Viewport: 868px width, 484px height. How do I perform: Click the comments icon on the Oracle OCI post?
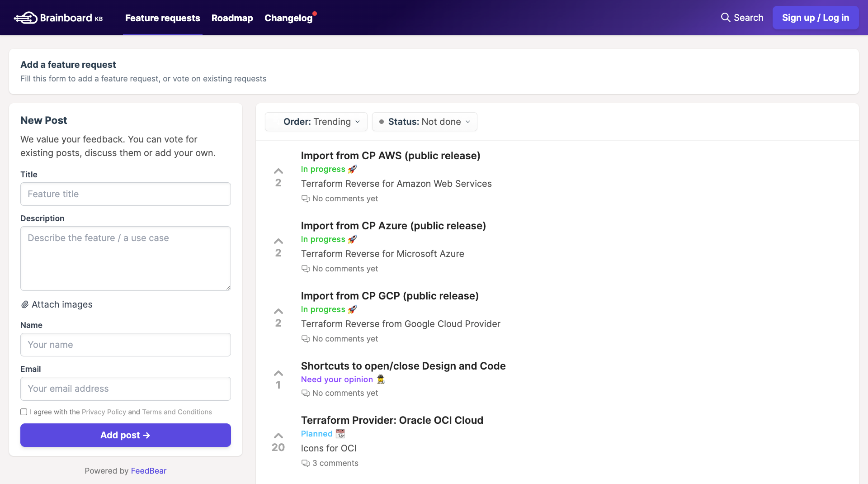pos(306,463)
